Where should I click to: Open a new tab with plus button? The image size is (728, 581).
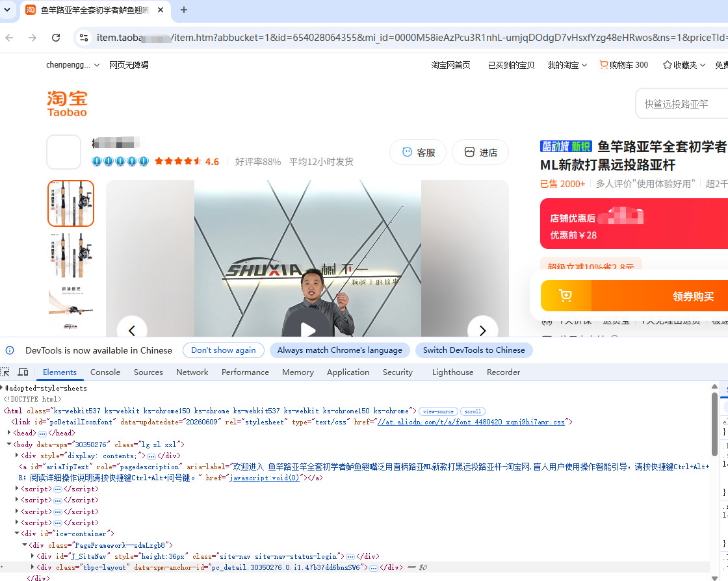pyautogui.click(x=184, y=10)
